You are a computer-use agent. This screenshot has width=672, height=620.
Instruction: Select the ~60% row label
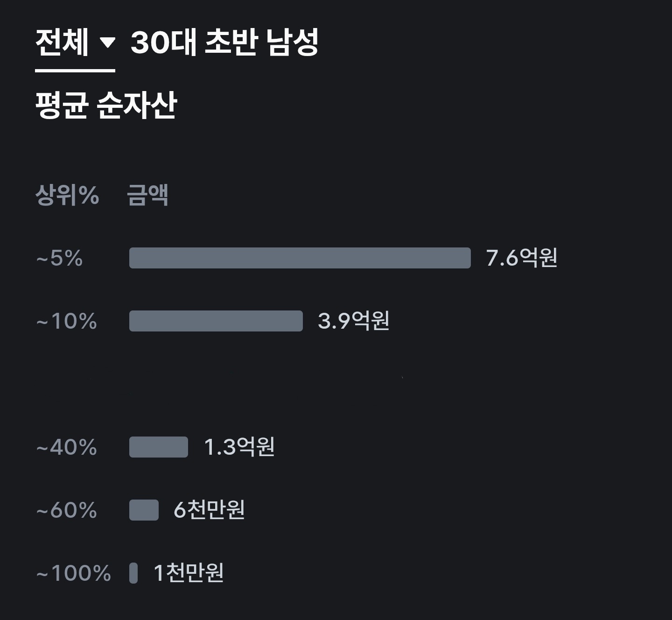pos(67,510)
